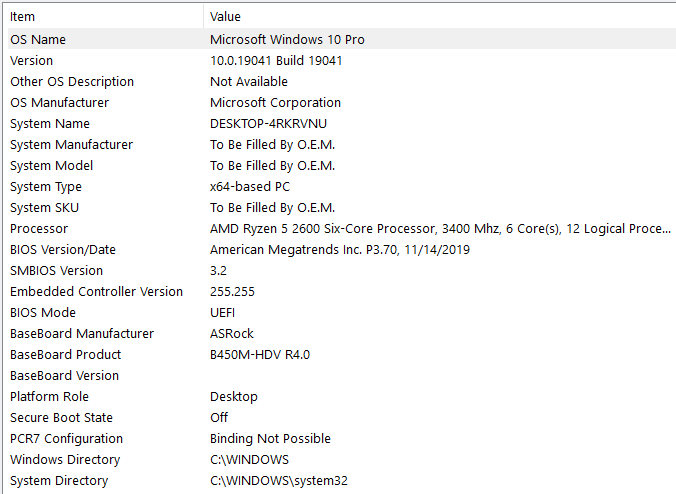
Task: Click the BIOS Mode row
Action: click(44, 313)
